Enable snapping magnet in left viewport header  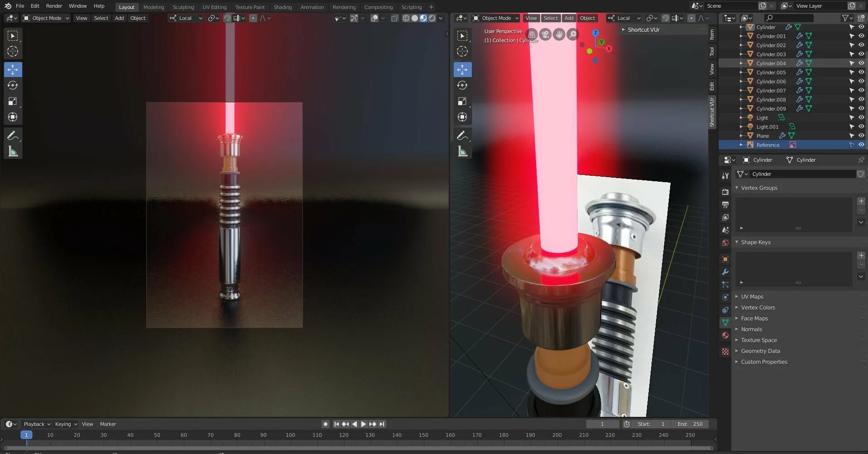tap(227, 18)
